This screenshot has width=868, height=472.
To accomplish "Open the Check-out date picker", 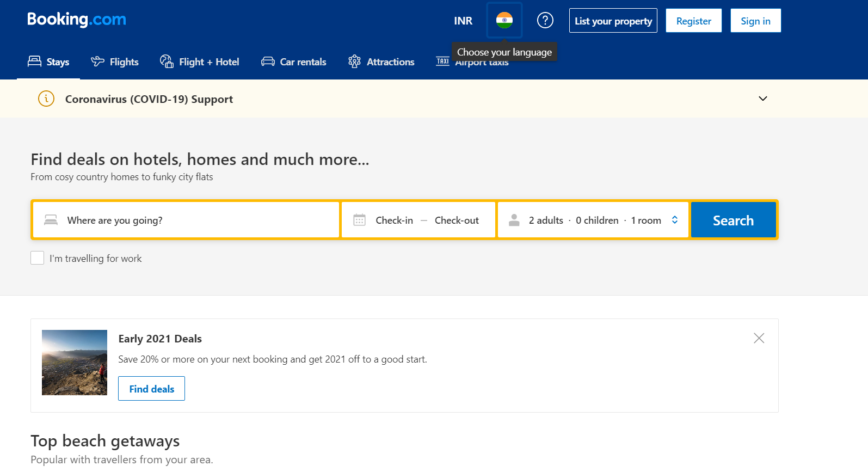I will coord(457,220).
